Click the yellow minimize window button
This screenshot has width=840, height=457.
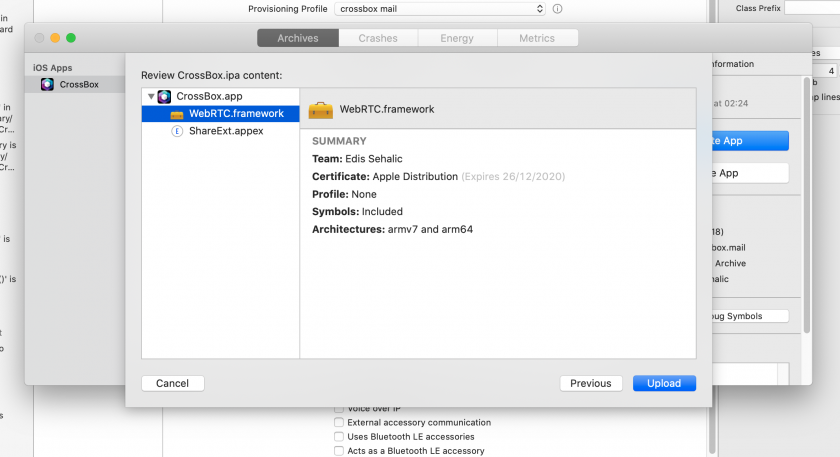pos(55,38)
